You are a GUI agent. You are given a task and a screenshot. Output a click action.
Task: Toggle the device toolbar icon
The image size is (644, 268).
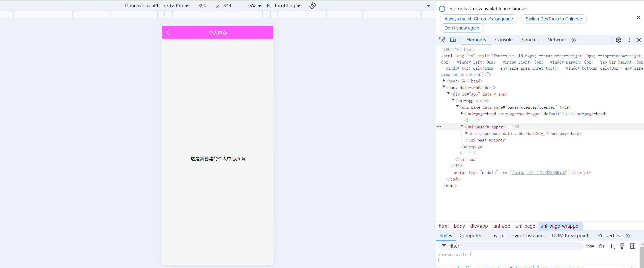[453, 40]
